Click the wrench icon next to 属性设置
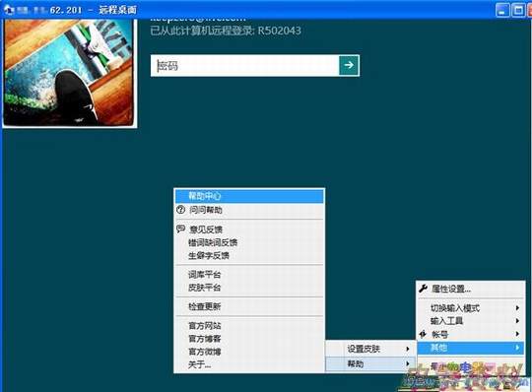This screenshot has height=392, width=532. (423, 289)
